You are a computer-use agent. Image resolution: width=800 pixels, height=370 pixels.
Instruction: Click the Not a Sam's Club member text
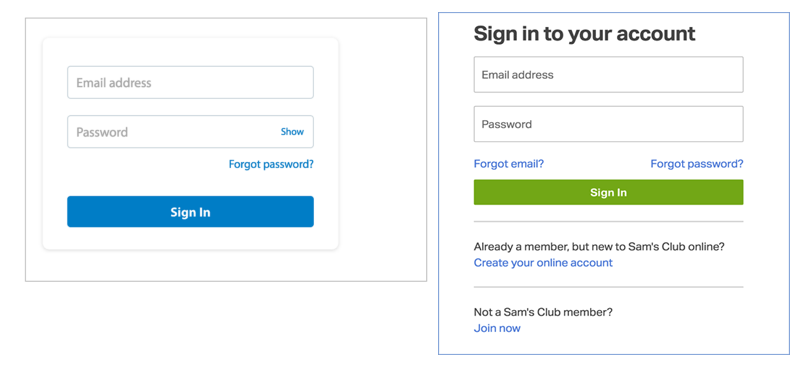click(x=543, y=312)
